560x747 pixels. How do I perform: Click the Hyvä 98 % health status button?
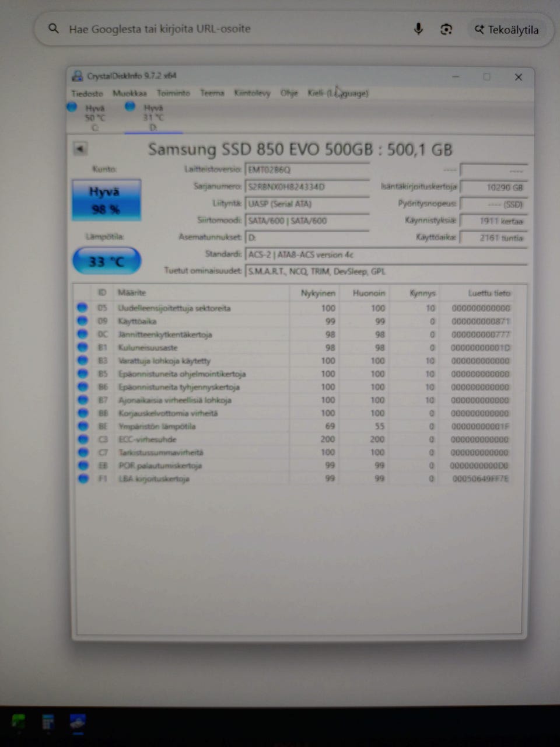tap(106, 200)
